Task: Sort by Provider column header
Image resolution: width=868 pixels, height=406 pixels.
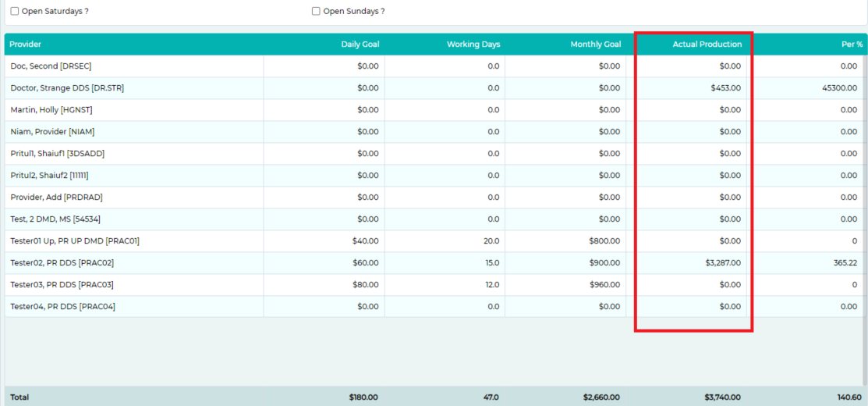Action: [x=26, y=45]
